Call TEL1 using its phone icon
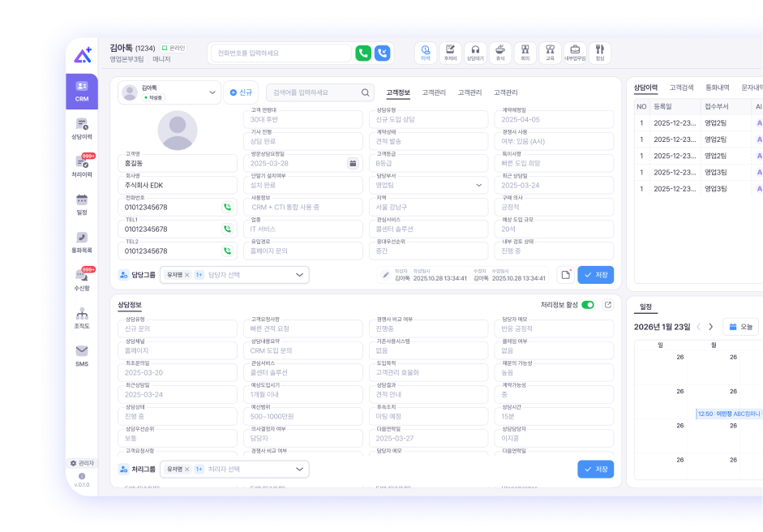This screenshot has width=763, height=532. coord(227,229)
